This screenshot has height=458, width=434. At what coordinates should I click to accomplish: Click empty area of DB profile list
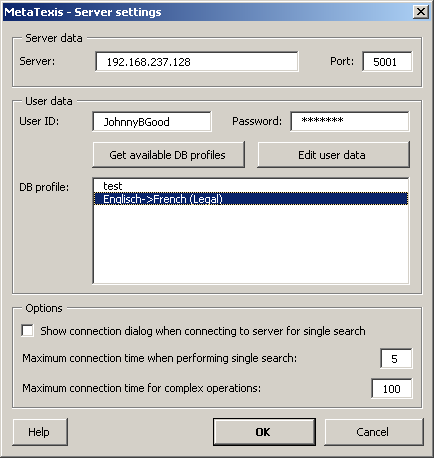point(251,244)
